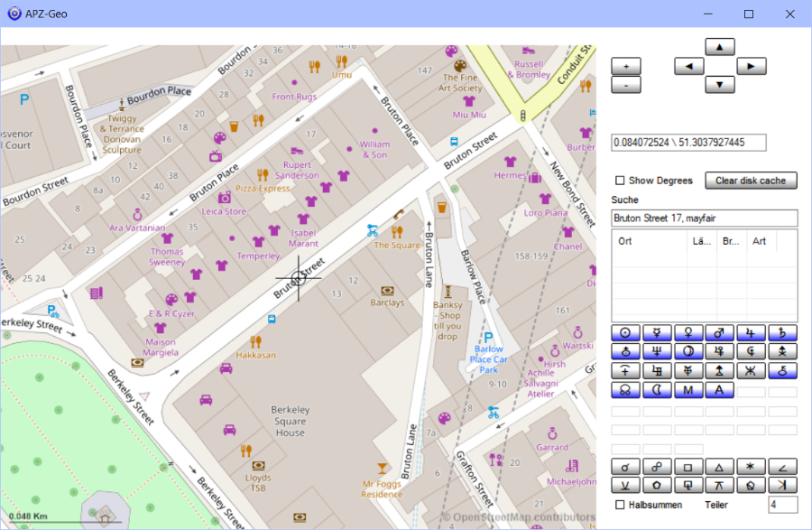Click 'The Square' label on the map

[x=397, y=245]
